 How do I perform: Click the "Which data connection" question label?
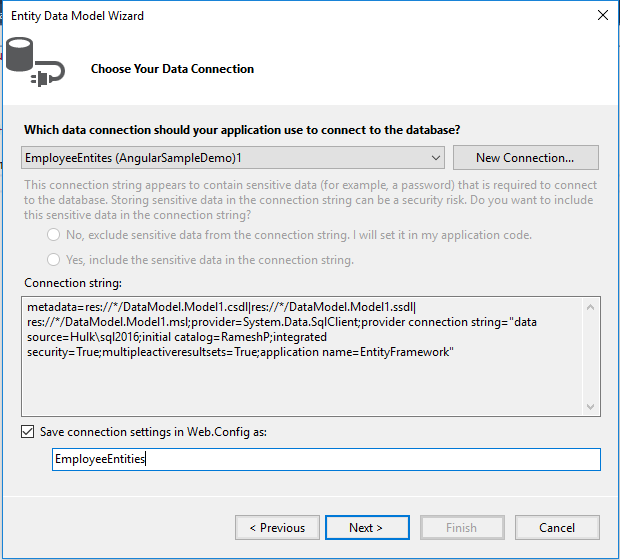click(x=242, y=130)
